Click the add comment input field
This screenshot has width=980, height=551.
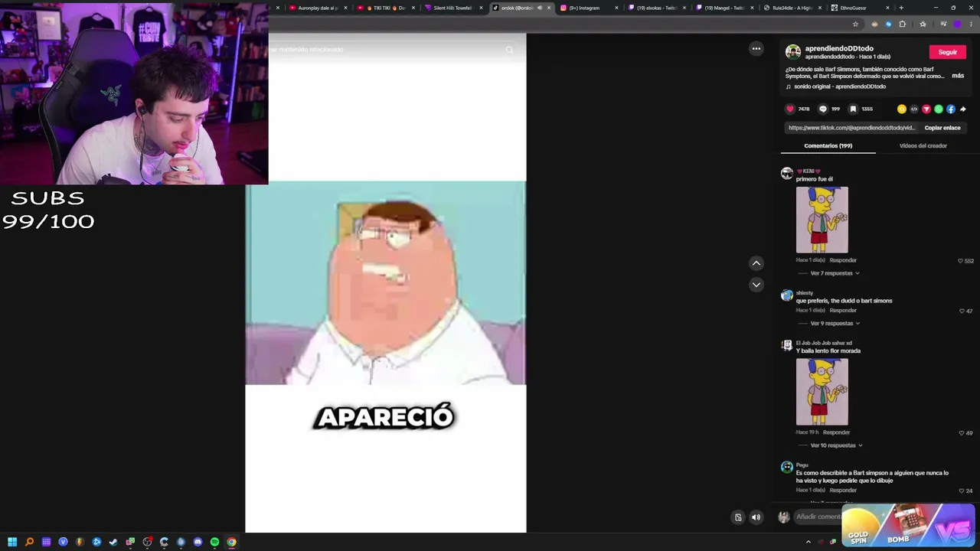[818, 517]
